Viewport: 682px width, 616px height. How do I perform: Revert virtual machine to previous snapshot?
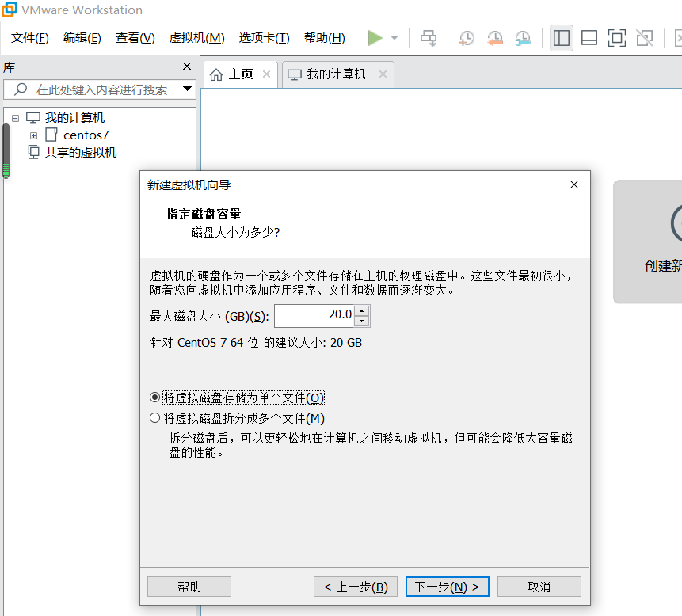pyautogui.click(x=495, y=38)
